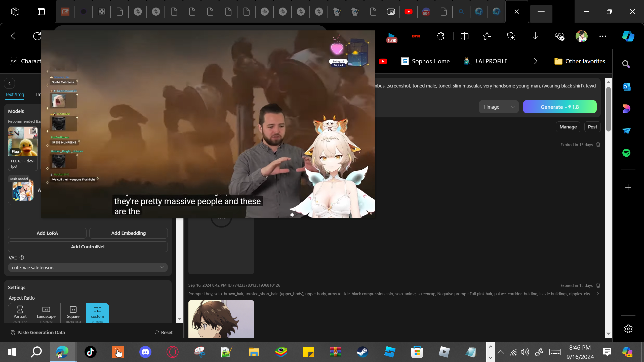This screenshot has height=362, width=644.
Task: Open the browser profile avatar
Action: [581, 36]
